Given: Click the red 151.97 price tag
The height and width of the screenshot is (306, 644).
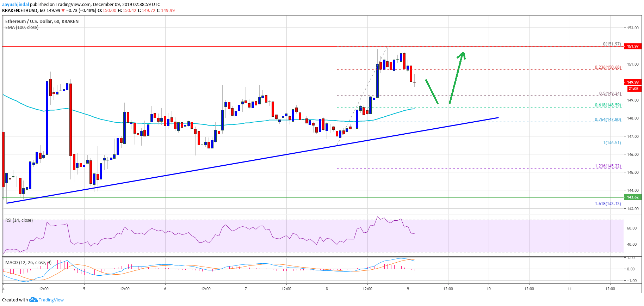Looking at the screenshot, I should [633, 46].
